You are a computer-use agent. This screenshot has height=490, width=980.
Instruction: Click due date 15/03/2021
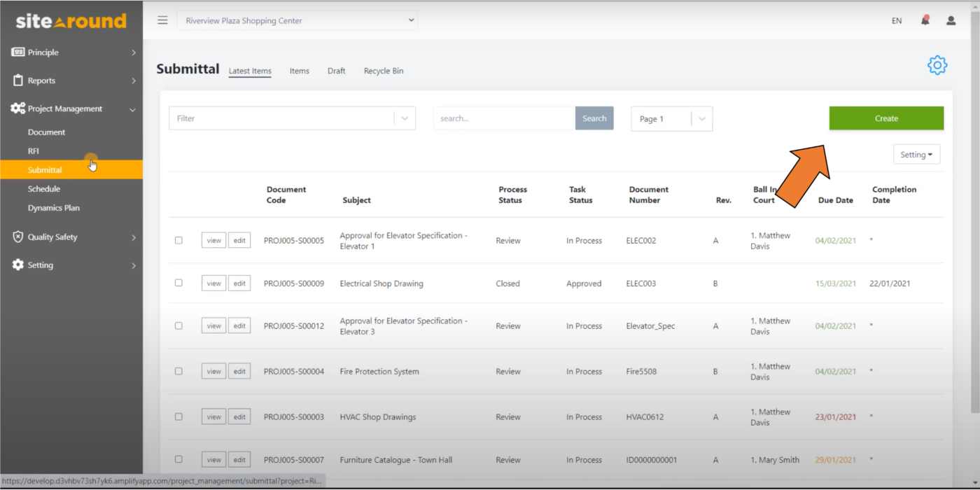pyautogui.click(x=835, y=283)
